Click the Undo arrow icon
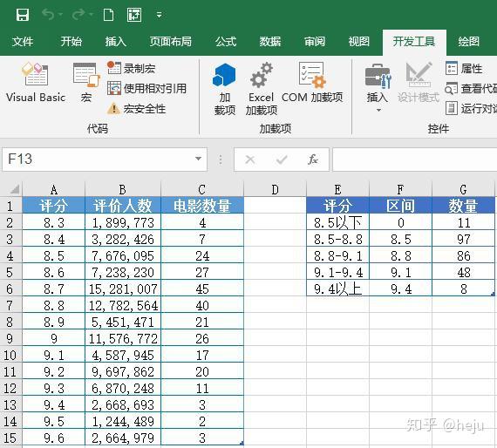The image size is (497, 448). pyautogui.click(x=49, y=14)
